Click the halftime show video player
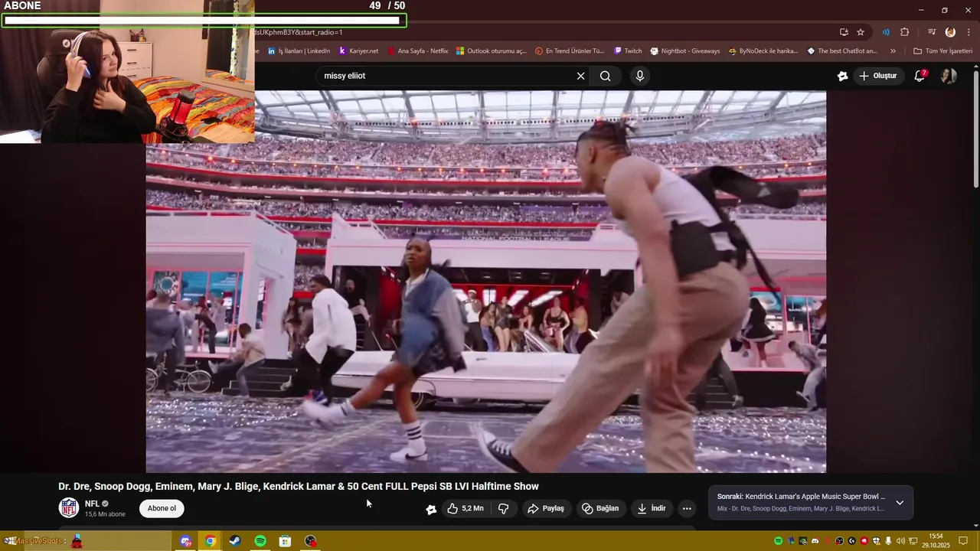 tap(486, 282)
